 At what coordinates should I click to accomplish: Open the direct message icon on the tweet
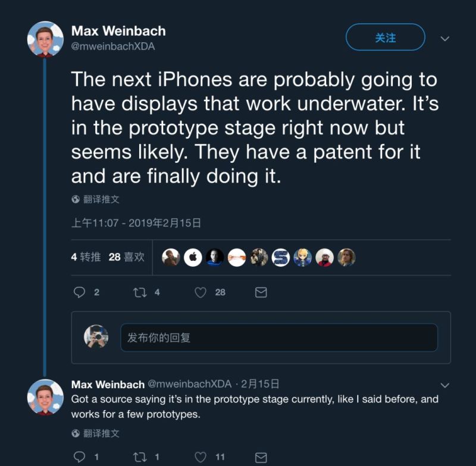(261, 292)
